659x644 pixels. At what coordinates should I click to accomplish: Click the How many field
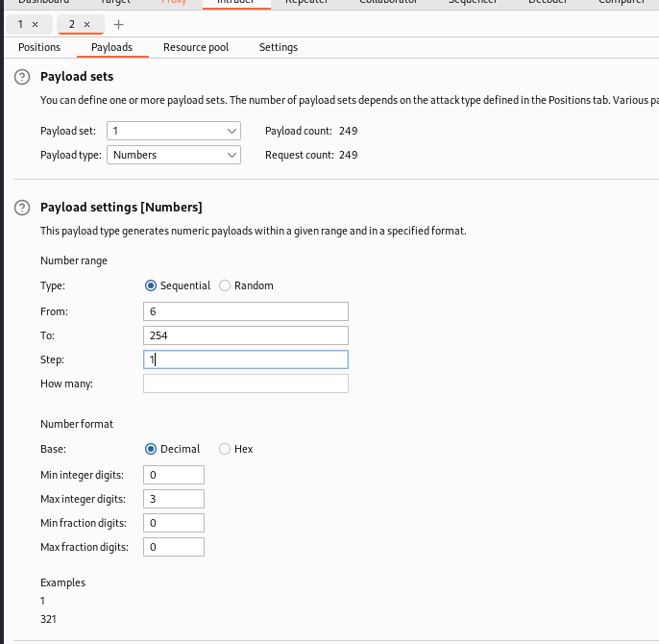(245, 384)
